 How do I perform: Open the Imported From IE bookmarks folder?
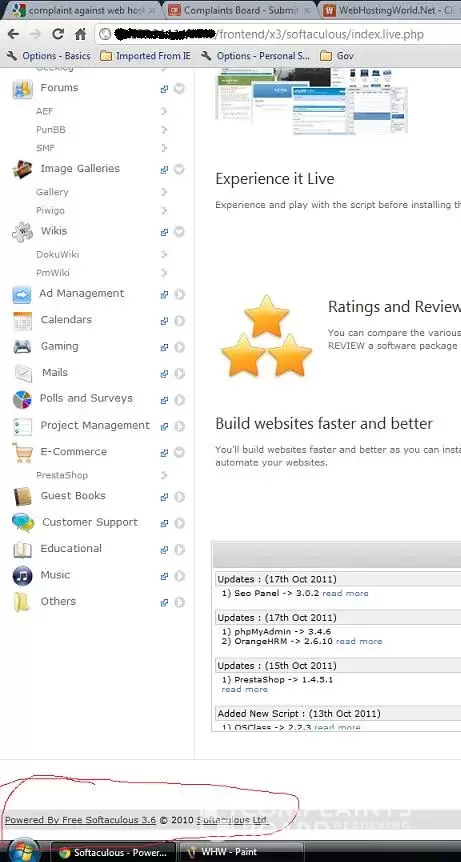click(146, 56)
